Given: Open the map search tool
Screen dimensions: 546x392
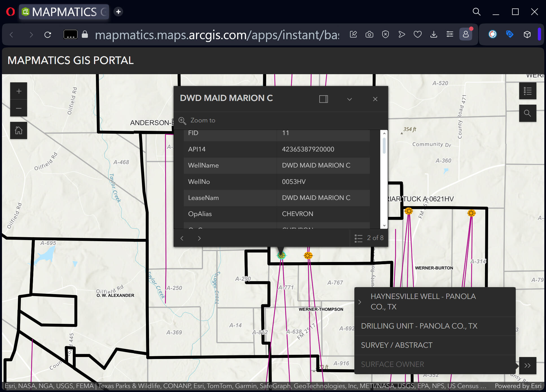Looking at the screenshot, I should [527, 113].
